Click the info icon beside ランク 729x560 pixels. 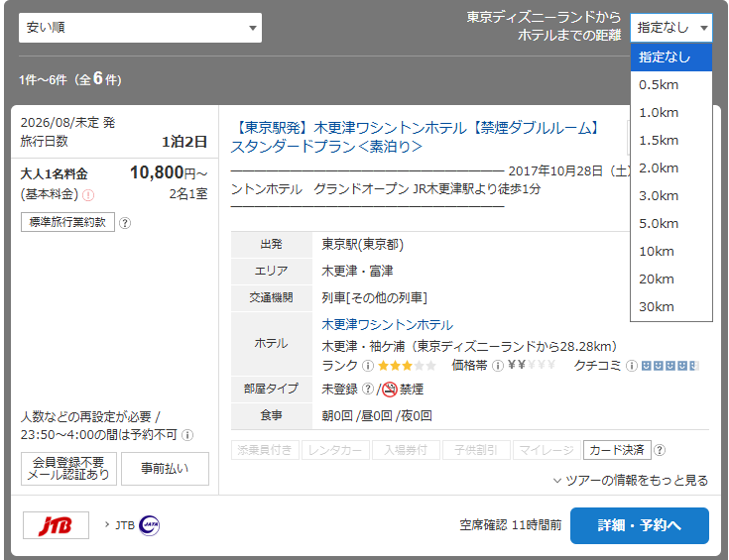(368, 366)
